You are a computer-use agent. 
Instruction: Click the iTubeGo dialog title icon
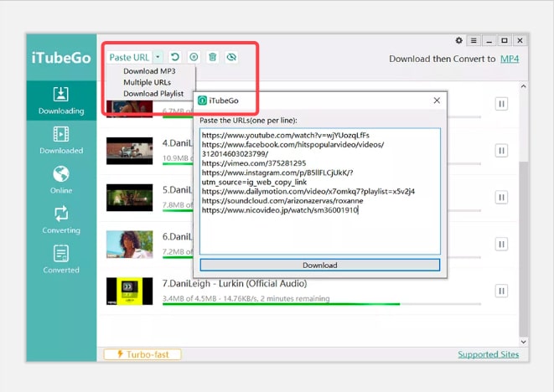tap(202, 101)
